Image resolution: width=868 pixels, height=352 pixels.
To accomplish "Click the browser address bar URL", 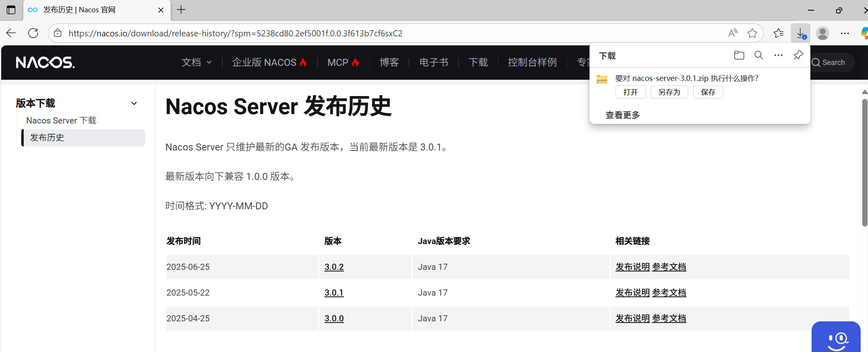I will point(235,33).
